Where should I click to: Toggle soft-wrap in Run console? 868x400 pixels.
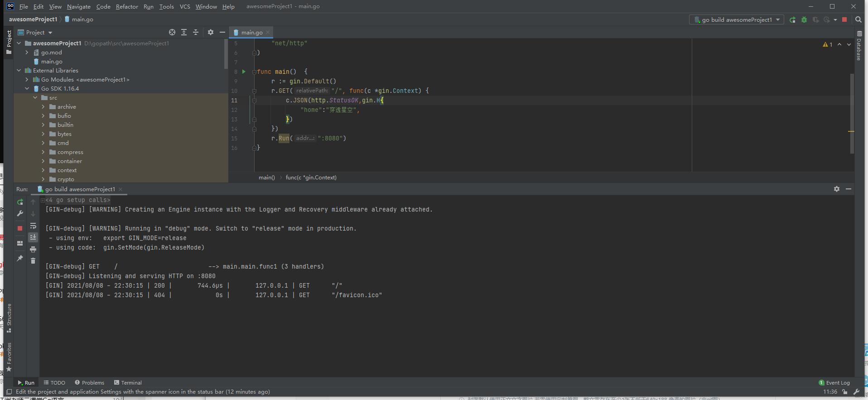pos(33,226)
